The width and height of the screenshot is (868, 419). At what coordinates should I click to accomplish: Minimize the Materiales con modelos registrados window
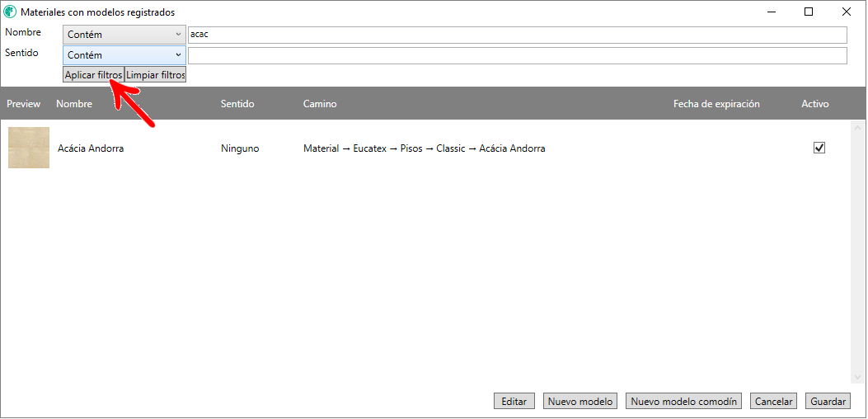[x=771, y=12]
